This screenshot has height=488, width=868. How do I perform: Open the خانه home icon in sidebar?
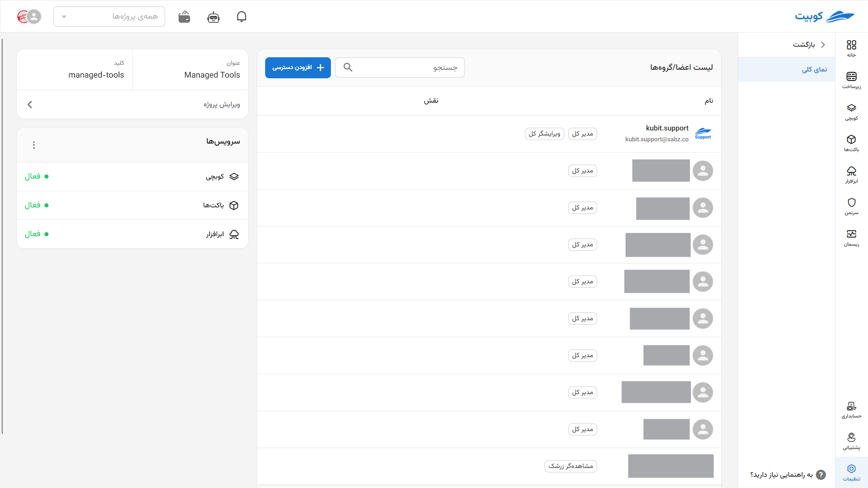point(851,48)
